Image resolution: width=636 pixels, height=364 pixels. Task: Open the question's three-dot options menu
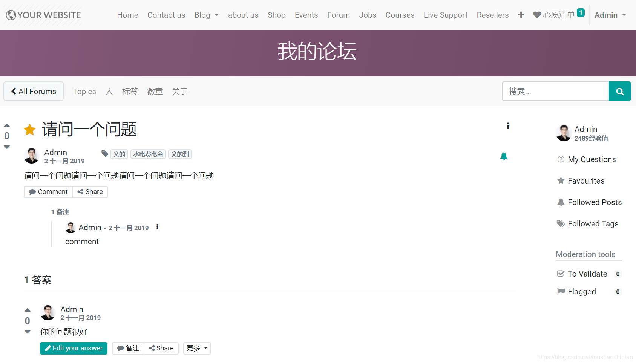click(x=508, y=126)
